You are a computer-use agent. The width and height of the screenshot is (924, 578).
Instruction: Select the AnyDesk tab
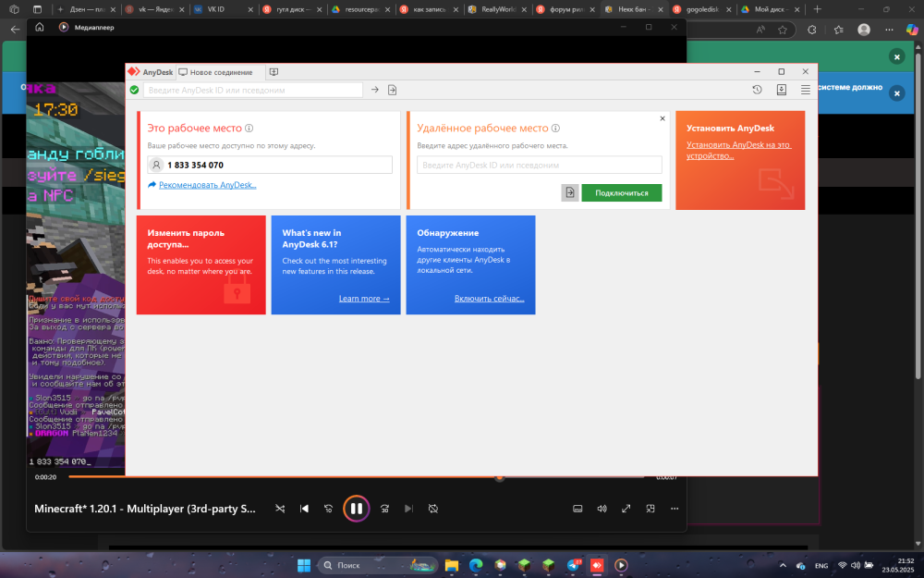coord(151,72)
